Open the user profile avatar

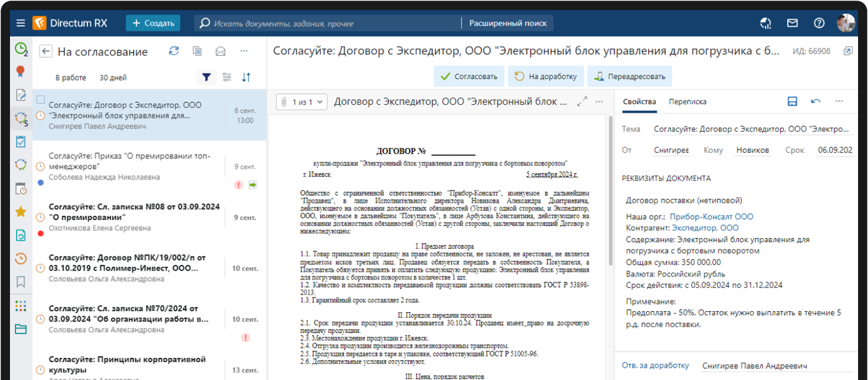(846, 23)
